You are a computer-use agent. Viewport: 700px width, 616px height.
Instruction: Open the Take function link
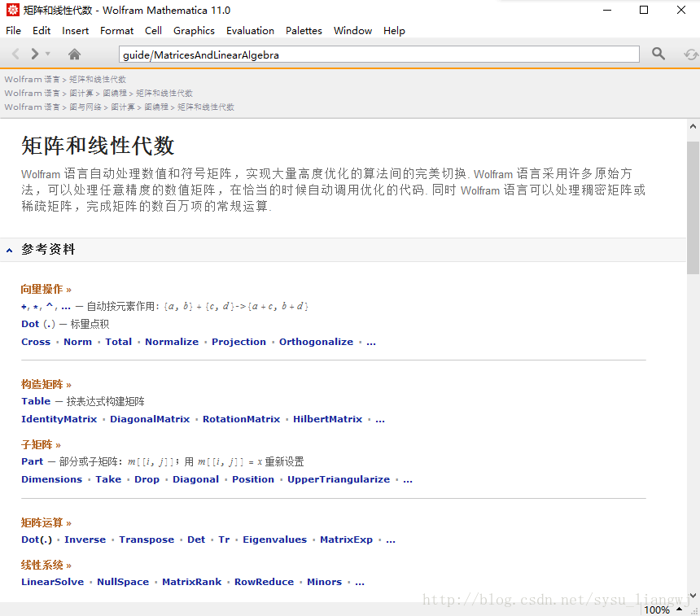108,479
